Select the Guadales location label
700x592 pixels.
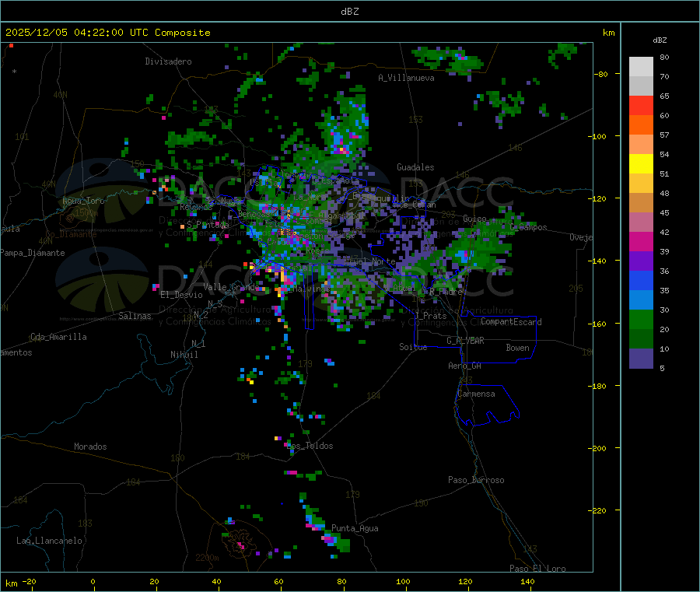415,167
